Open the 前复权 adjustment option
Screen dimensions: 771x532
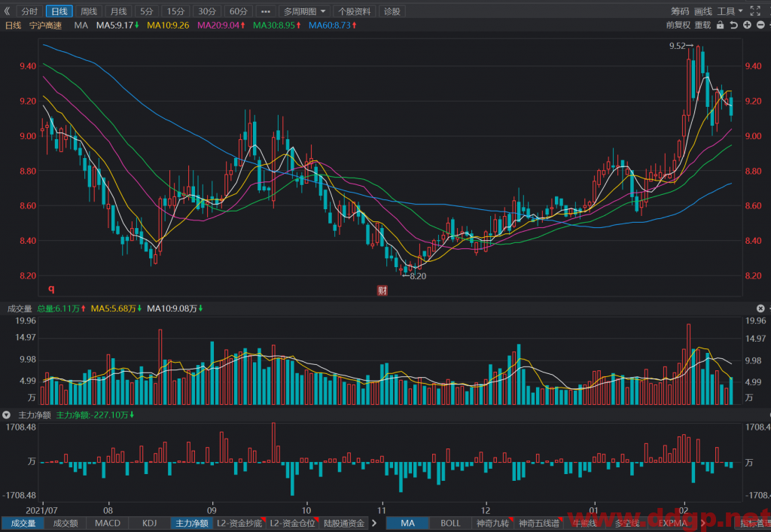point(678,25)
